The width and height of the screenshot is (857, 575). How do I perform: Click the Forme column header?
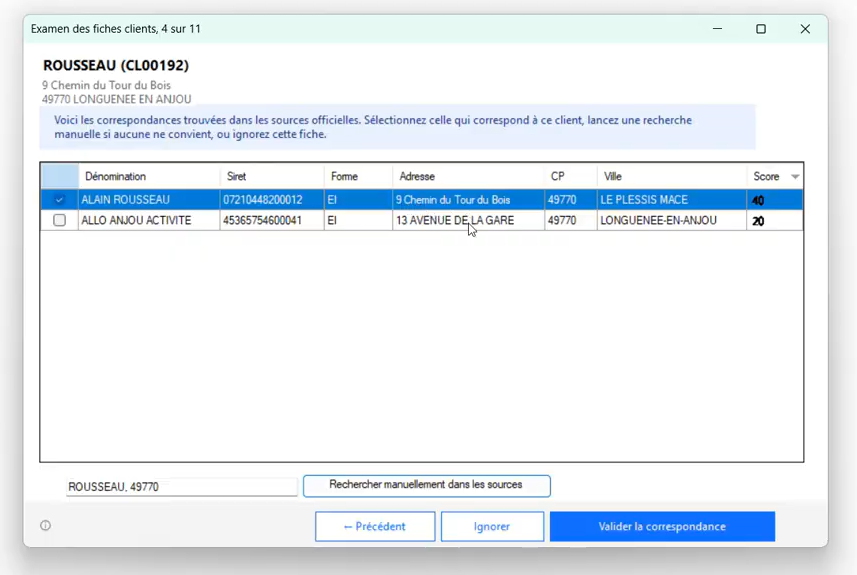click(x=358, y=177)
